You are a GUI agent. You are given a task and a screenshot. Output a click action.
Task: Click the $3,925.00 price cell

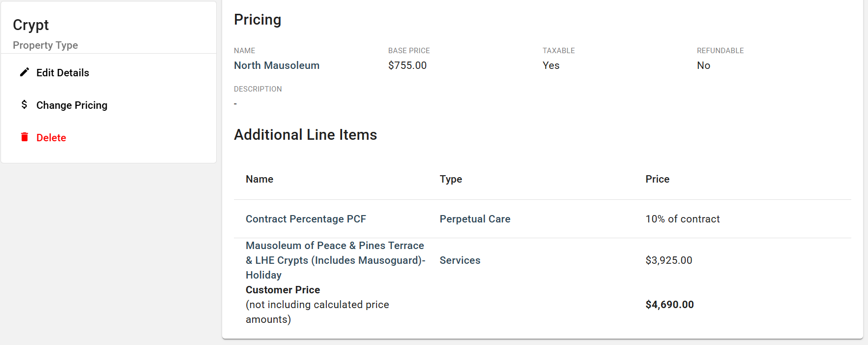point(669,260)
